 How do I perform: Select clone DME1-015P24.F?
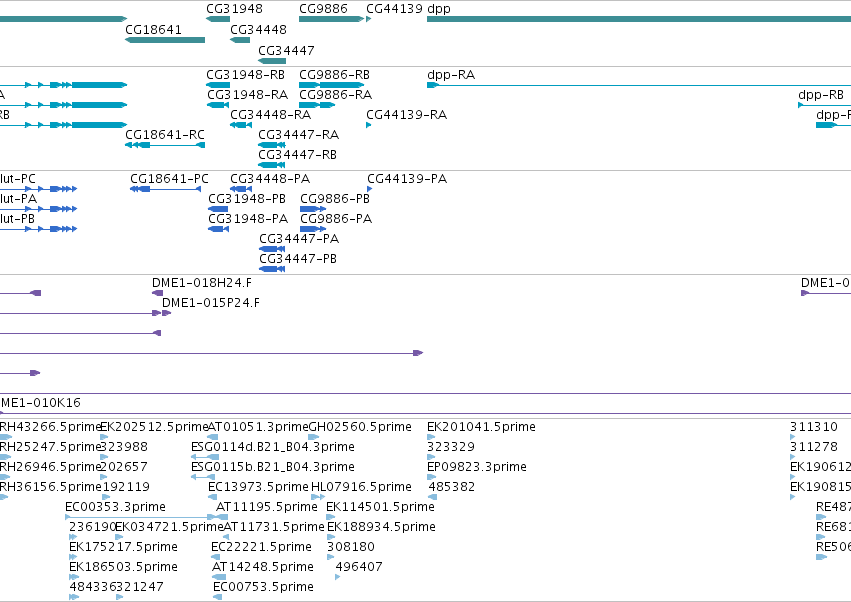(x=211, y=303)
